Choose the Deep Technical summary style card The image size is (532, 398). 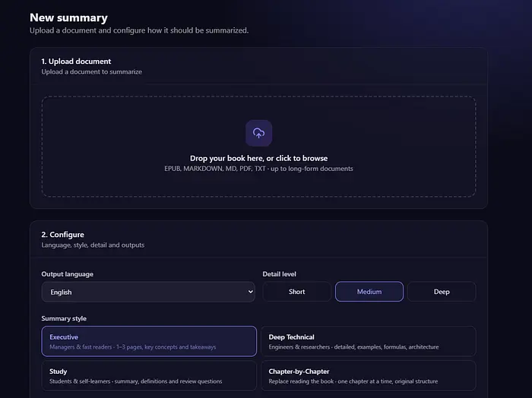(x=369, y=341)
